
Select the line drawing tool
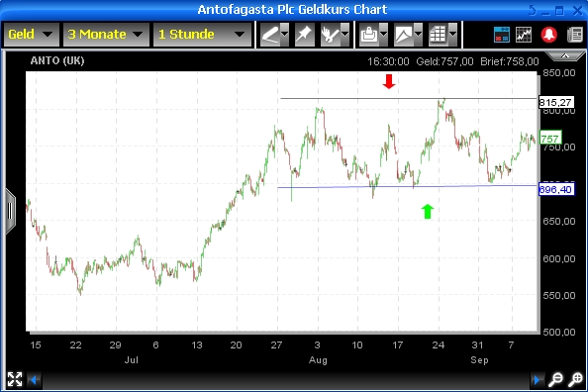coord(270,35)
